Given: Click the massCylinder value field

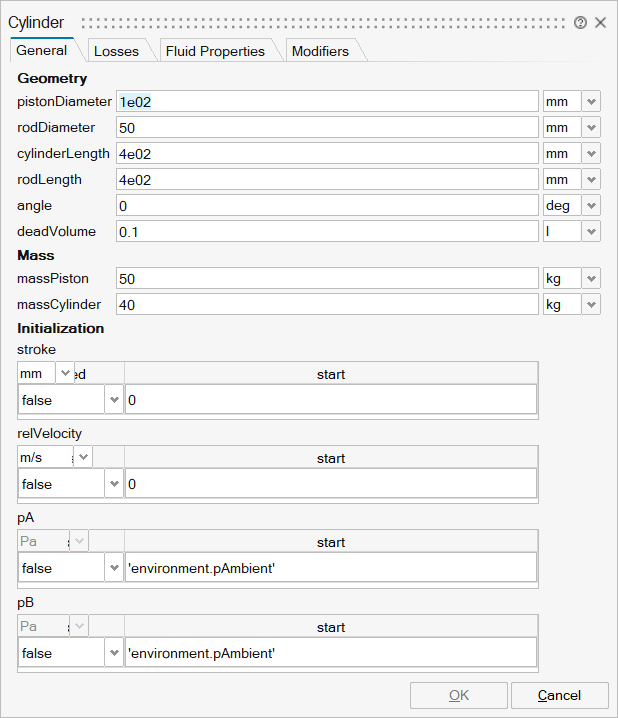Looking at the screenshot, I should pos(326,304).
